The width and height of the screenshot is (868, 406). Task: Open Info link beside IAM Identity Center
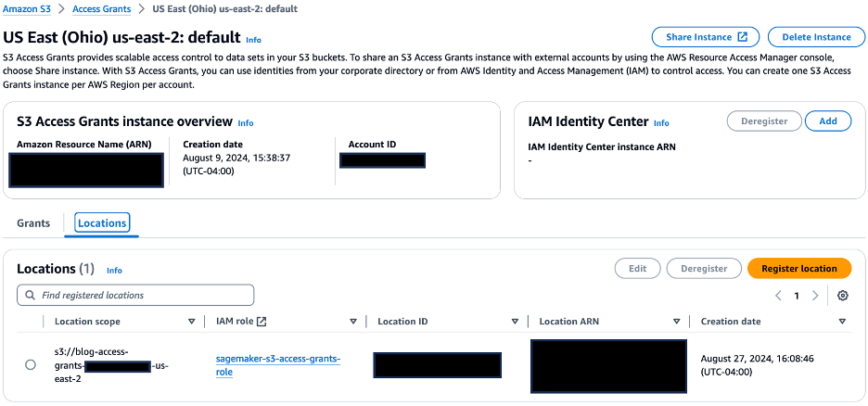[x=661, y=122]
